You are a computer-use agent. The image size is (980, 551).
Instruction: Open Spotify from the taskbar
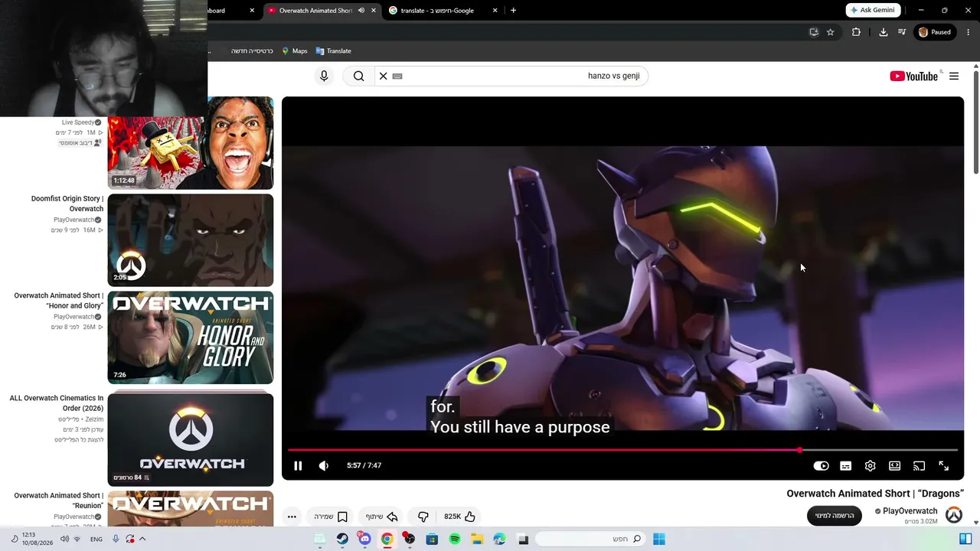[x=455, y=539]
